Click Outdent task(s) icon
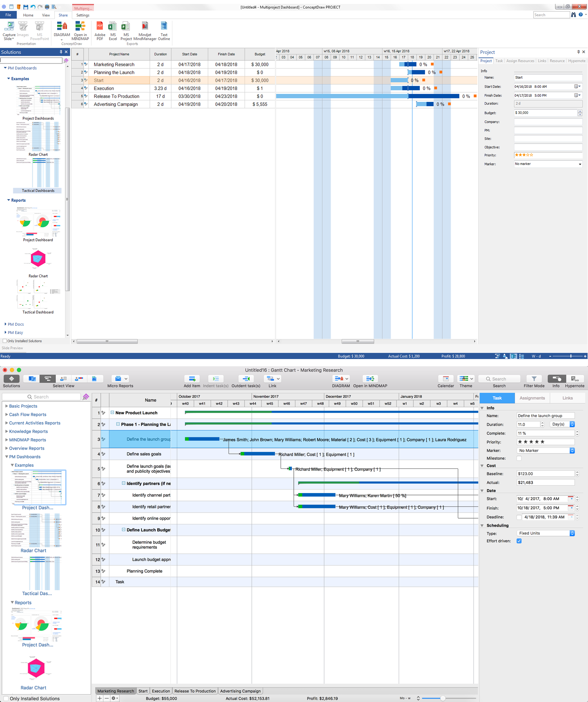This screenshot has height=702, width=588. point(246,379)
